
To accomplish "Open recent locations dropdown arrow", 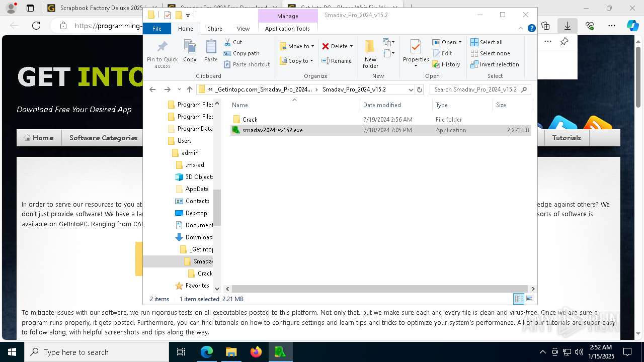I will (179, 89).
